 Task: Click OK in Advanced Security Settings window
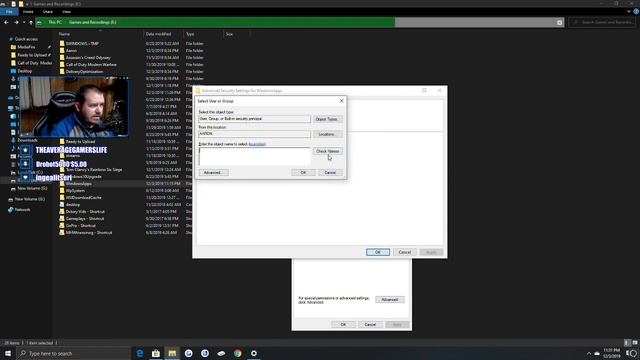click(378, 252)
